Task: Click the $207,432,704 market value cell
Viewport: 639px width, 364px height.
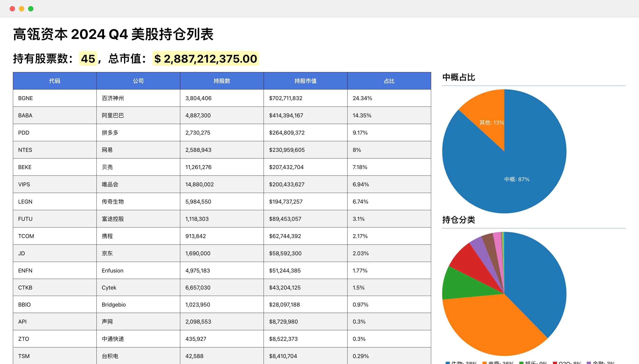Action: tap(305, 167)
